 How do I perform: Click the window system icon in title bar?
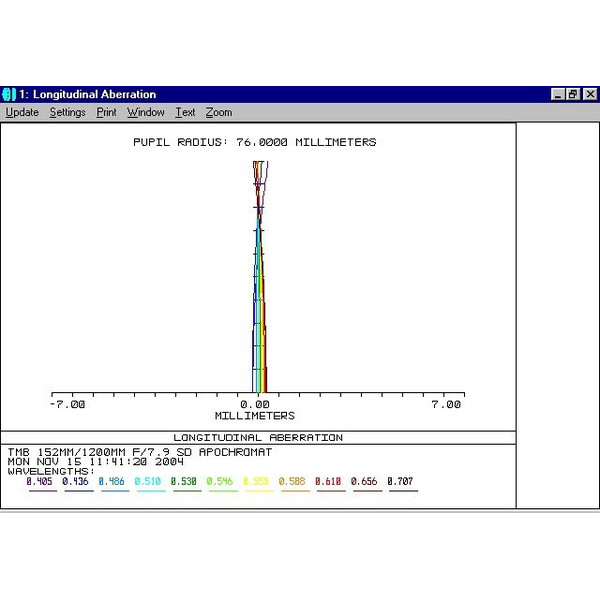click(x=9, y=94)
